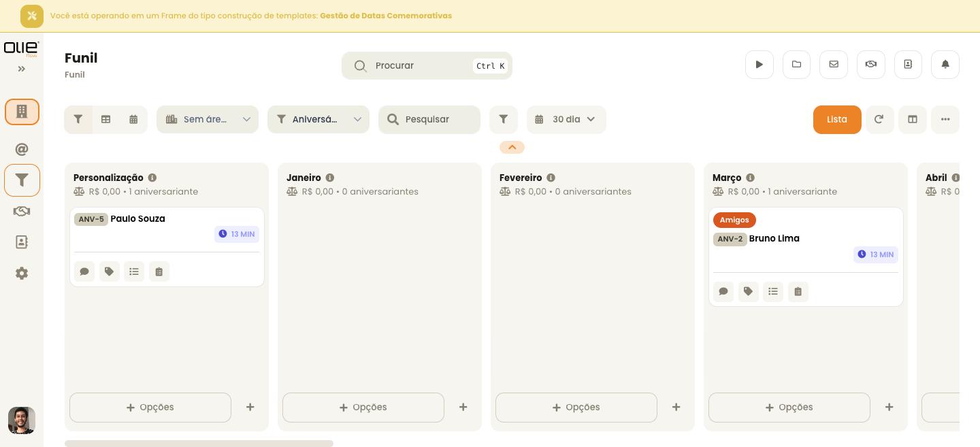Viewport: 980px width, 447px height.
Task: Open the contacts icon in sidebar
Action: (x=22, y=242)
